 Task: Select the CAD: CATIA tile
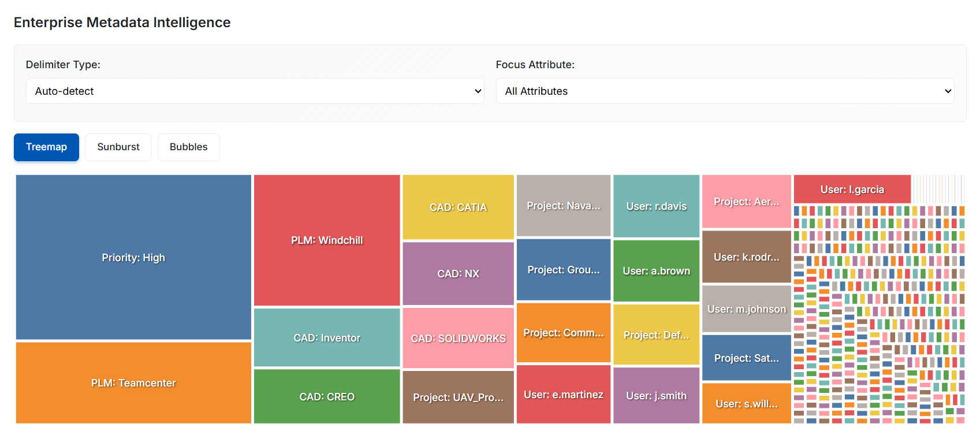(458, 207)
